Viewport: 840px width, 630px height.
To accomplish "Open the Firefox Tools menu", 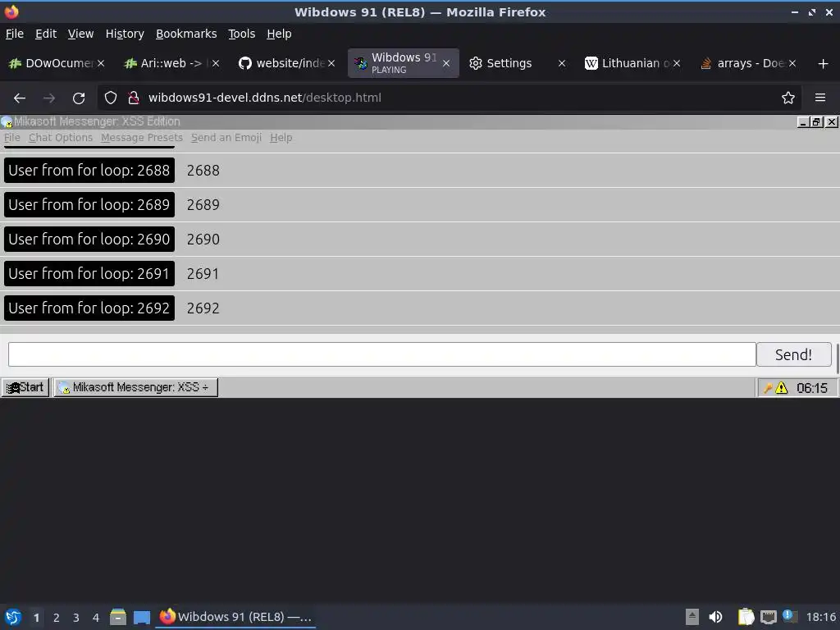I will pos(242,34).
